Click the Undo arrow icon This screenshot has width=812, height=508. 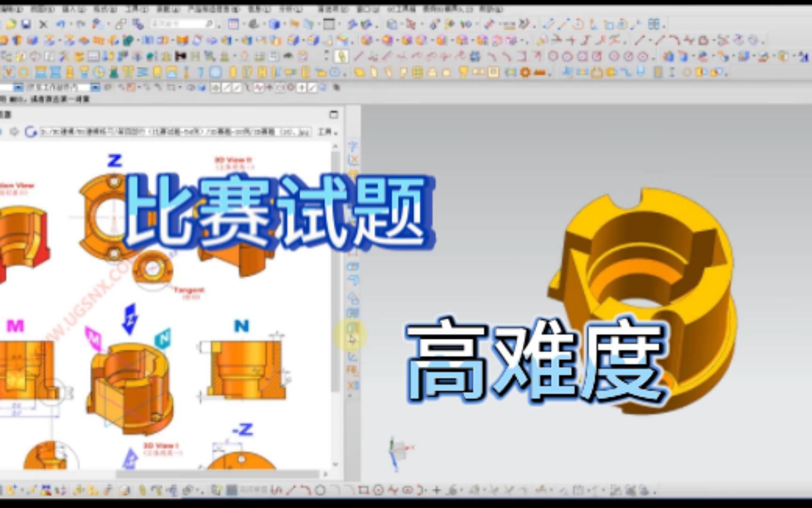pyautogui.click(x=59, y=22)
